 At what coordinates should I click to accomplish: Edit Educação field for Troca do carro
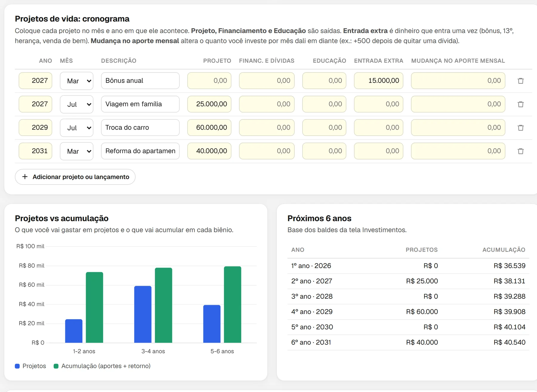point(324,127)
